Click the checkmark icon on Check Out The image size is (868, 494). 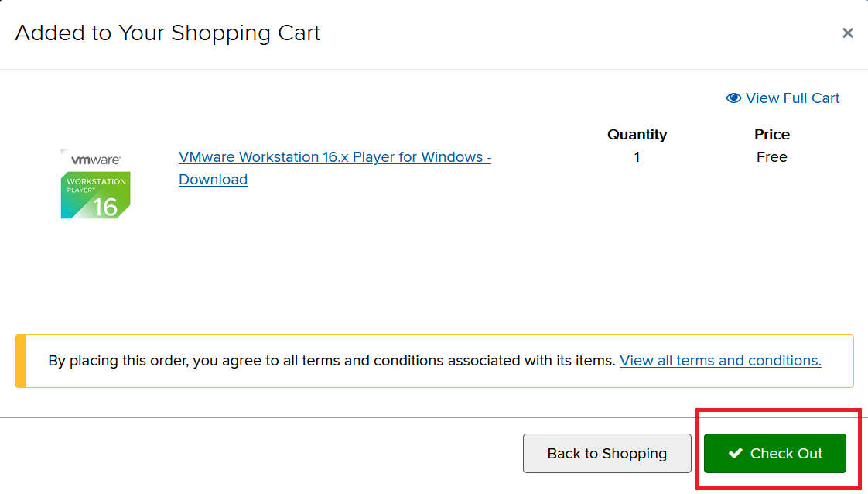[735, 454]
